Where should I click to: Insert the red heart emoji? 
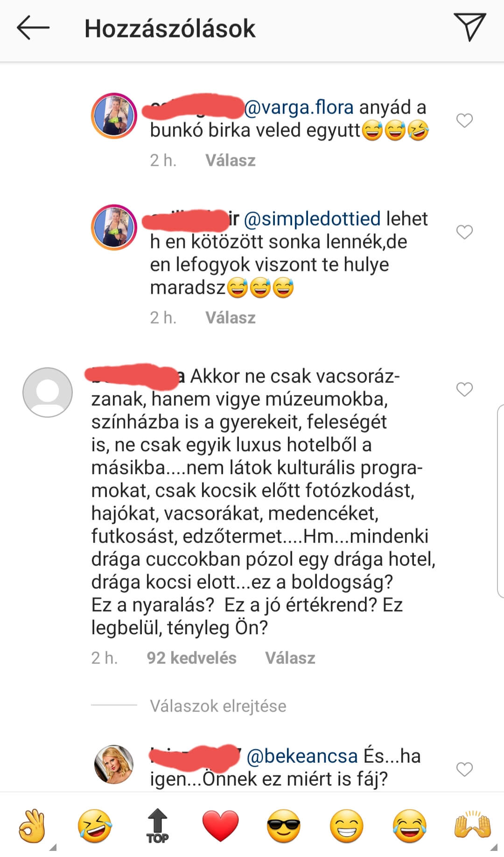coord(221,826)
